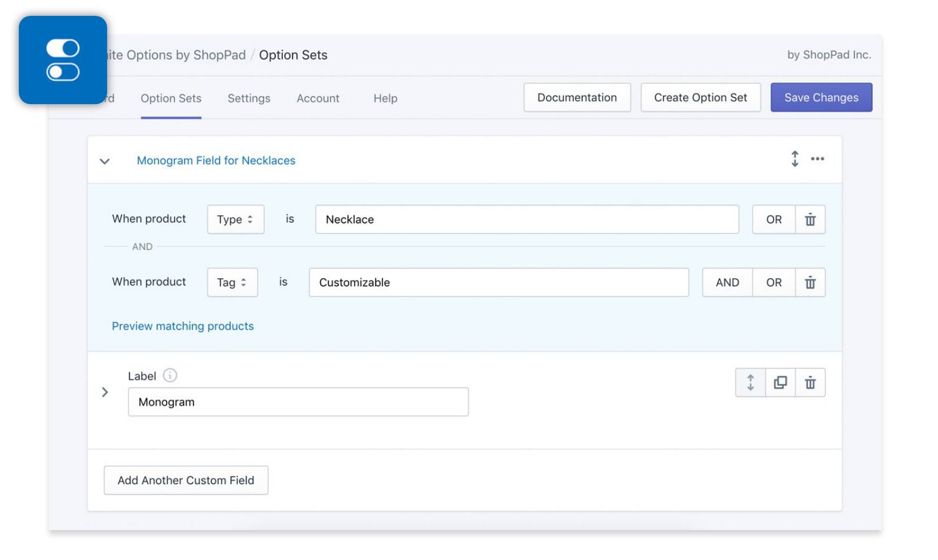Open Monogram Field for Necklaces title link
Screen dimensions: 938x560
coord(216,161)
